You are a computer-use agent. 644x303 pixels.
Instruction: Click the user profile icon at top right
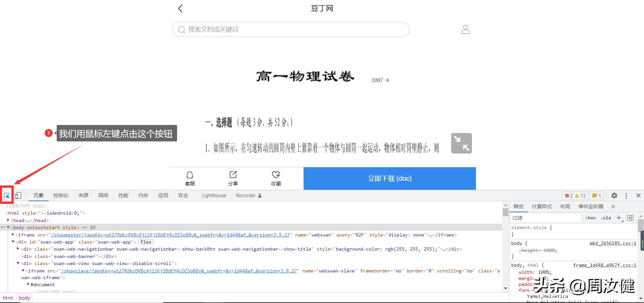[x=465, y=29]
